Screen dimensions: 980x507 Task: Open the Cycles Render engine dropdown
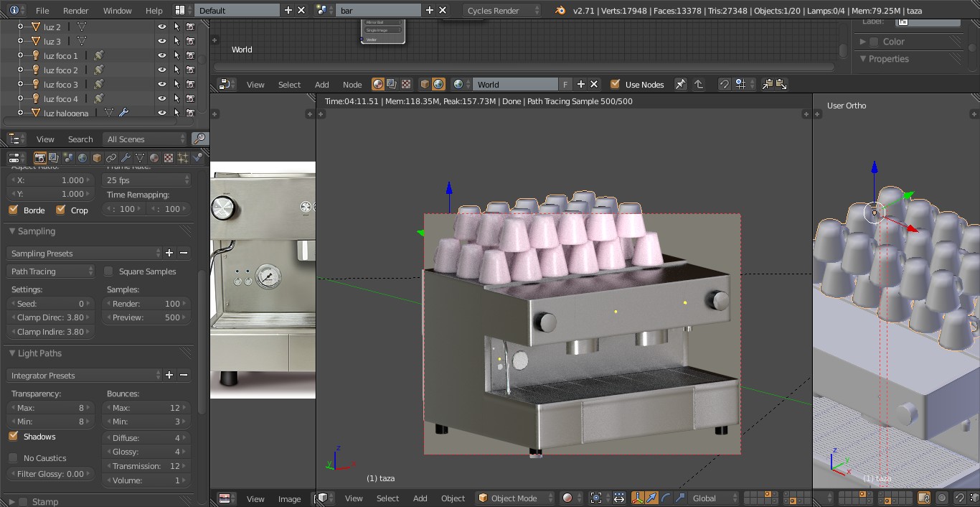pos(501,11)
